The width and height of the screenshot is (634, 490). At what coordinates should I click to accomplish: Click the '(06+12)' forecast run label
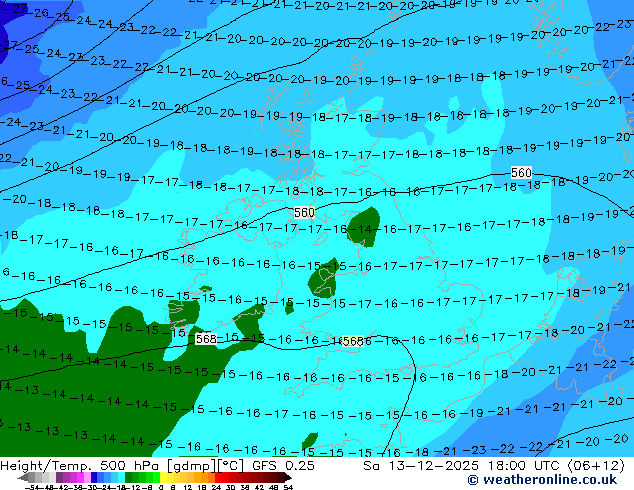(x=596, y=465)
